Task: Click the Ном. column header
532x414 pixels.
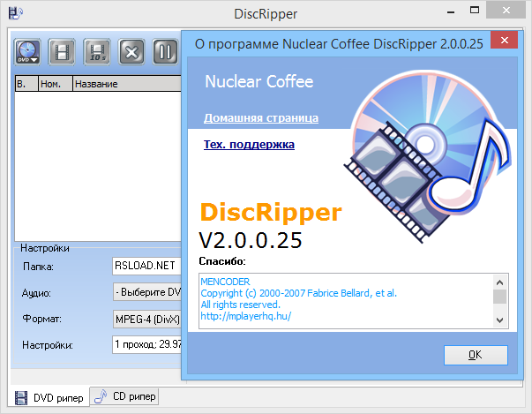Action: (x=56, y=84)
